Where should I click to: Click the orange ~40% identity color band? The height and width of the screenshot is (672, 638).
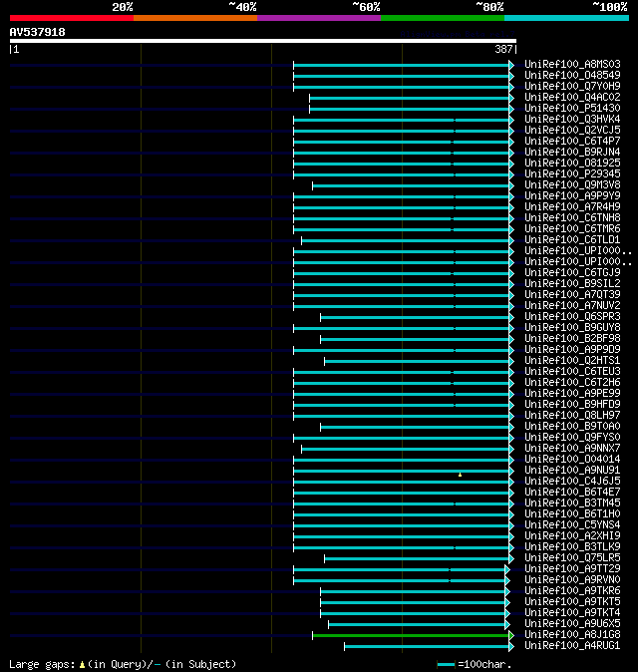click(x=195, y=18)
